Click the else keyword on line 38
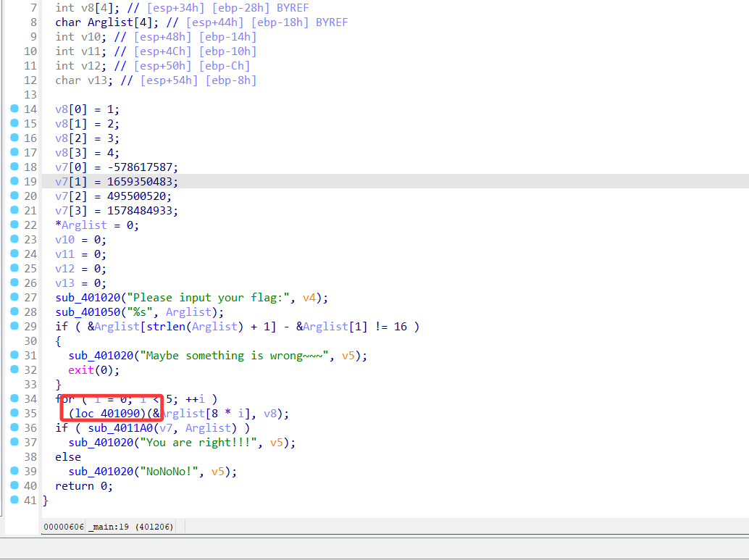Image resolution: width=749 pixels, height=560 pixels. point(68,457)
